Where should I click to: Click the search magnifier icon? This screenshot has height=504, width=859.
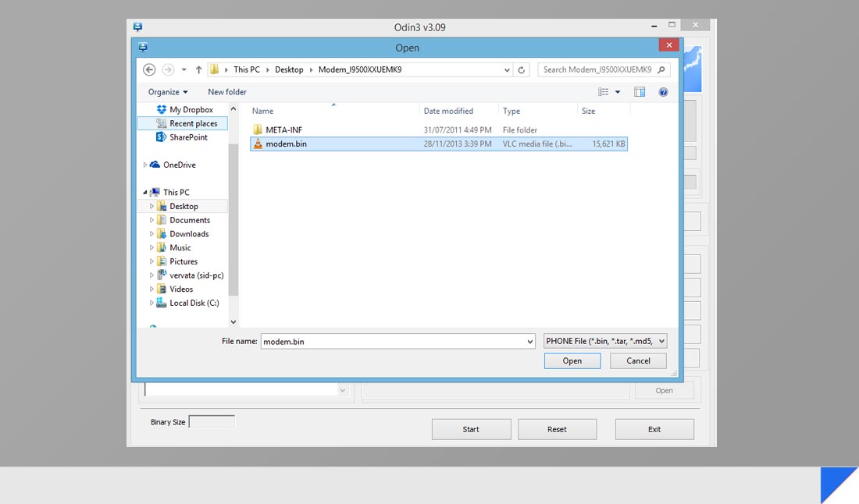pos(661,69)
